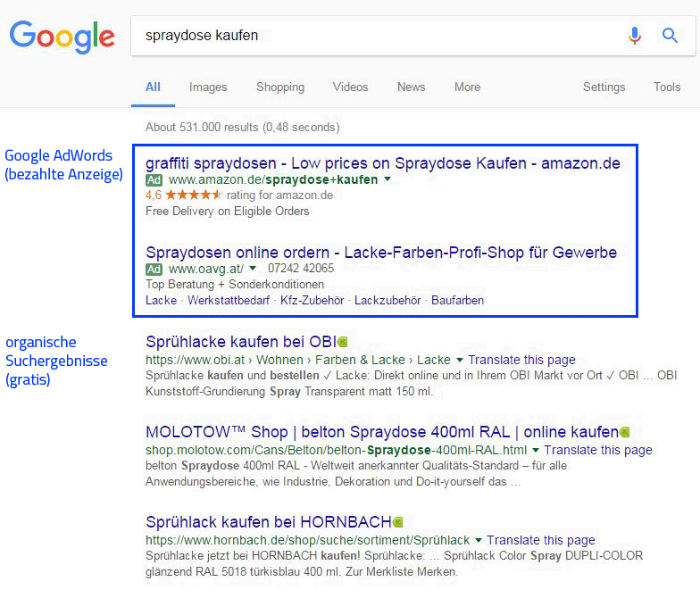Click green icon after MOLOTOW result title
This screenshot has height=590, width=700.
[625, 432]
